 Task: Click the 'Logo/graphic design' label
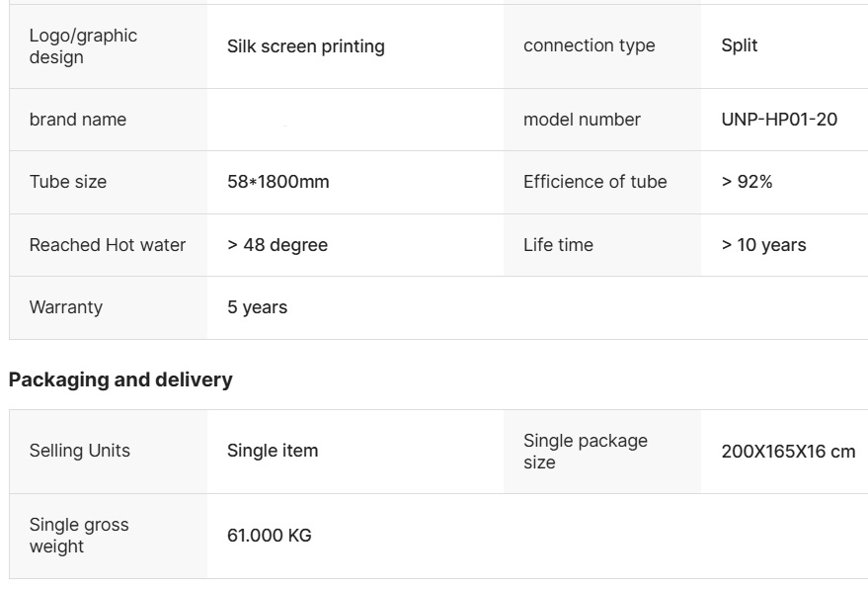(x=83, y=46)
